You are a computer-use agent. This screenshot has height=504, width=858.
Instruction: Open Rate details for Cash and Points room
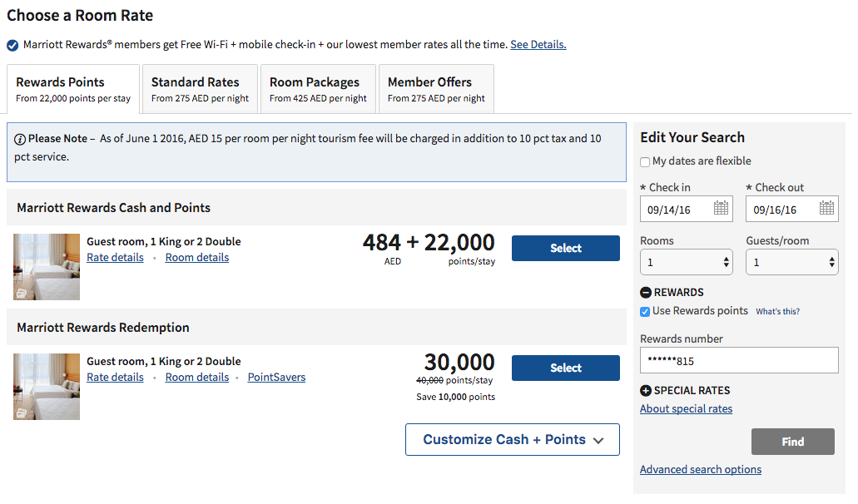tap(115, 258)
